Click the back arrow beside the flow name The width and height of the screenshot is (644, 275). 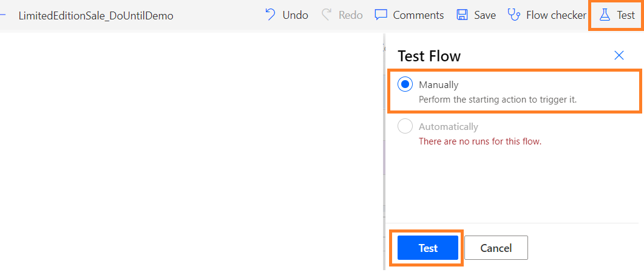coord(3,15)
